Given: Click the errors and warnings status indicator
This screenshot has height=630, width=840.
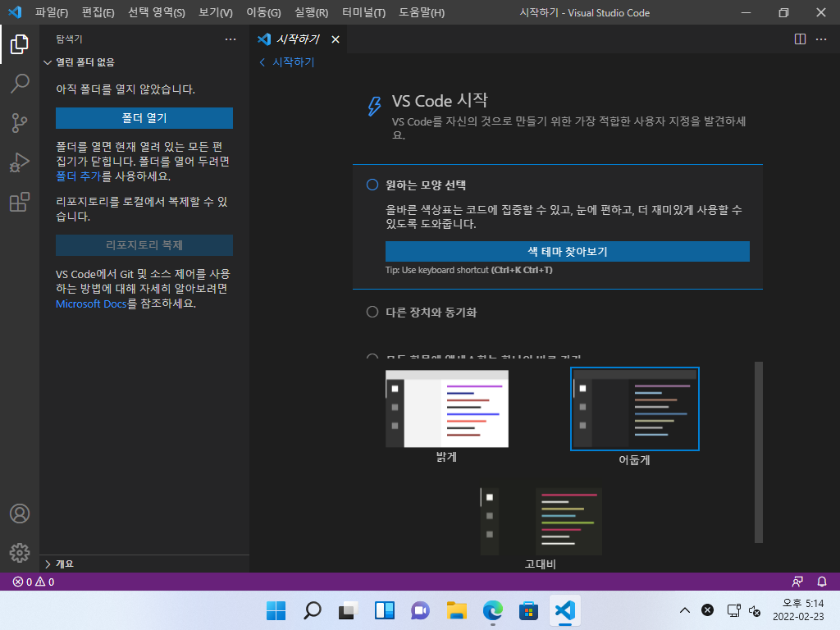Looking at the screenshot, I should [x=33, y=582].
